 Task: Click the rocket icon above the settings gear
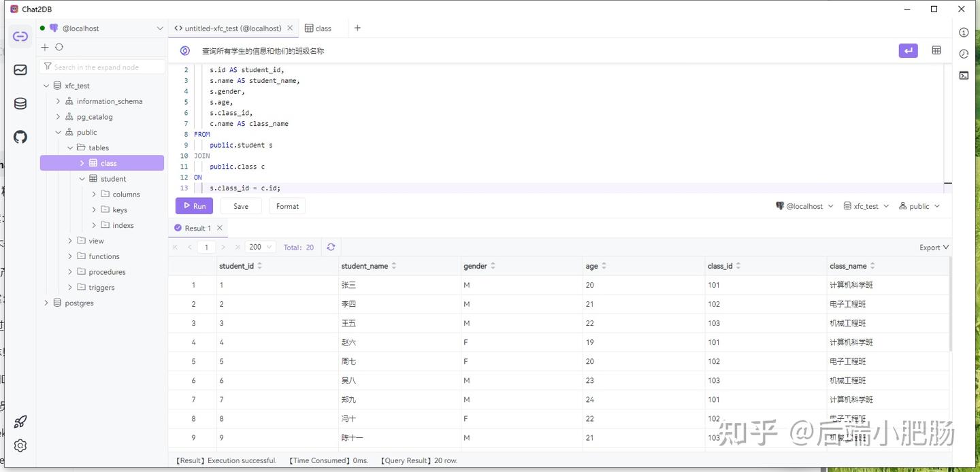[20, 422]
